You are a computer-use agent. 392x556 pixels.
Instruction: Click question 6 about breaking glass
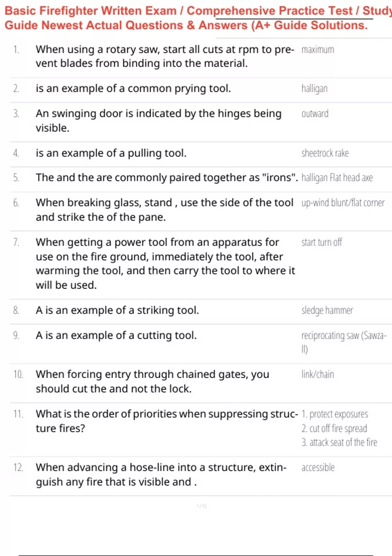[164, 210]
